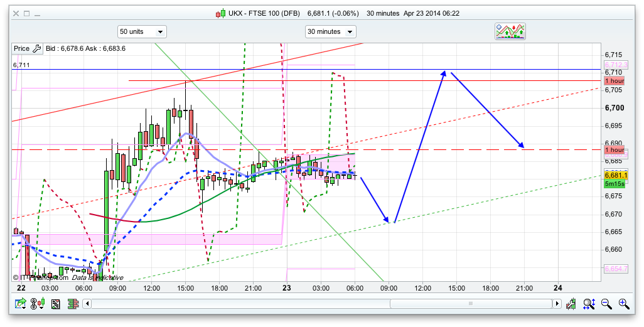Screen dimensions: 644x327
Task: Click the left arrow of horizontal scrollbar
Action: (x=88, y=304)
